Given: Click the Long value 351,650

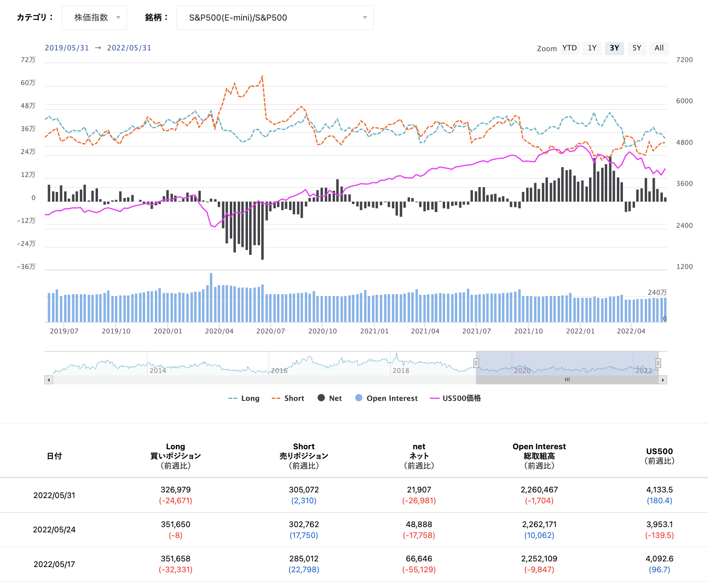Looking at the screenshot, I should pyautogui.click(x=175, y=525).
